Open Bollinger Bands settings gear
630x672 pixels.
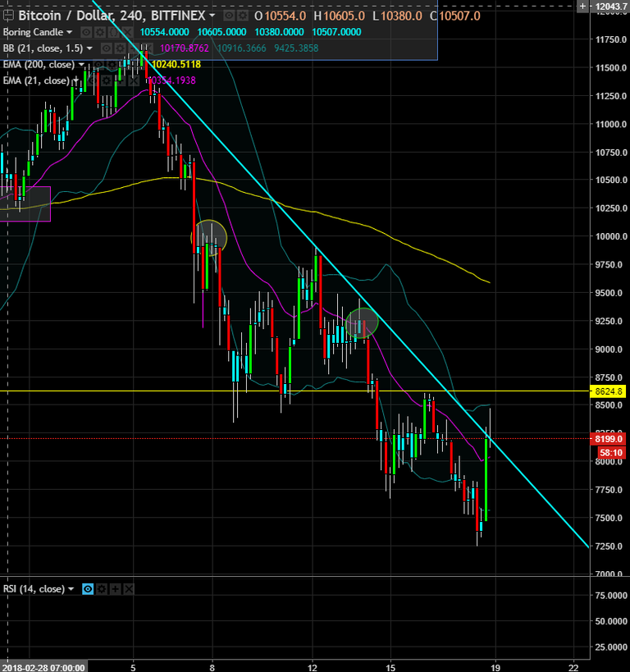[x=120, y=48]
